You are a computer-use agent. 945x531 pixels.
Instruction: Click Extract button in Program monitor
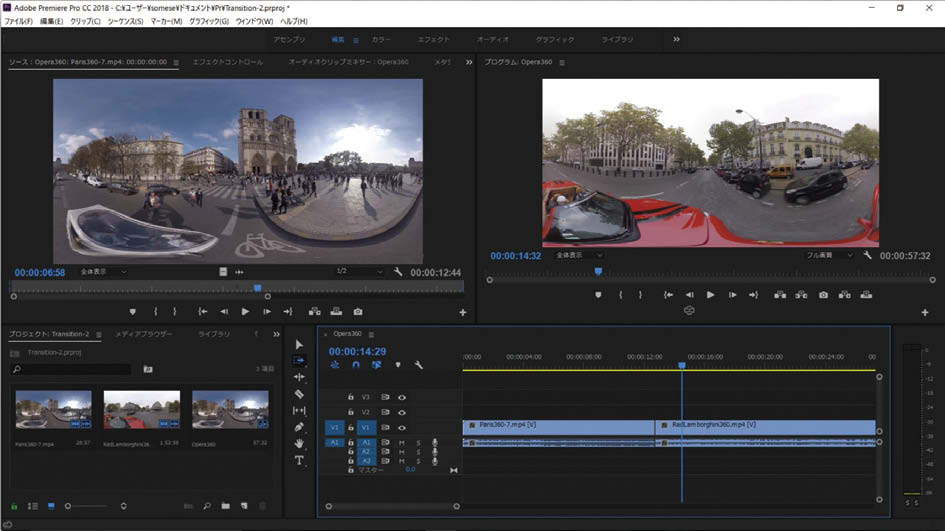[801, 295]
